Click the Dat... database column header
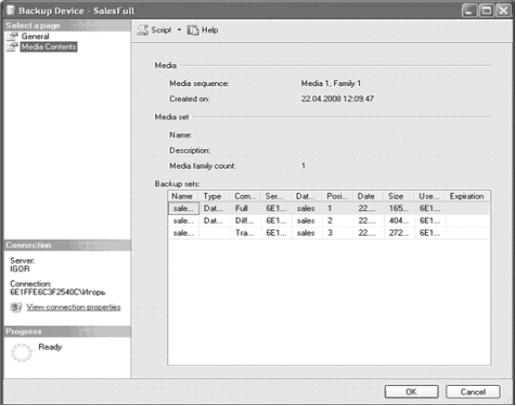This screenshot has height=406, width=516. 307,196
